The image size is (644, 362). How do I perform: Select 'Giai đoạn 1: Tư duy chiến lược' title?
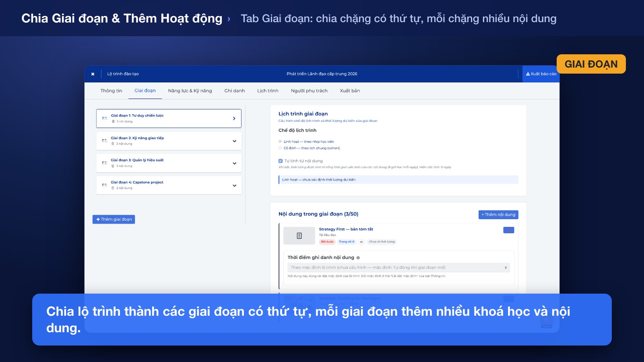pyautogui.click(x=137, y=115)
